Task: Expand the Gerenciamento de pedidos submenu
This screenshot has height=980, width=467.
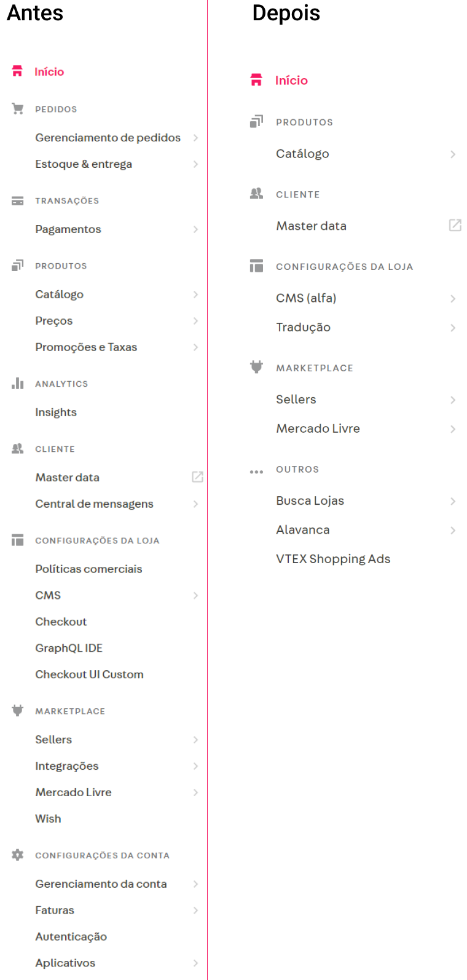Action: point(195,138)
